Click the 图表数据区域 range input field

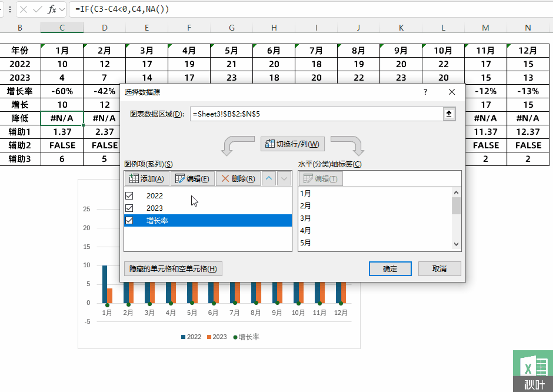tap(317, 114)
